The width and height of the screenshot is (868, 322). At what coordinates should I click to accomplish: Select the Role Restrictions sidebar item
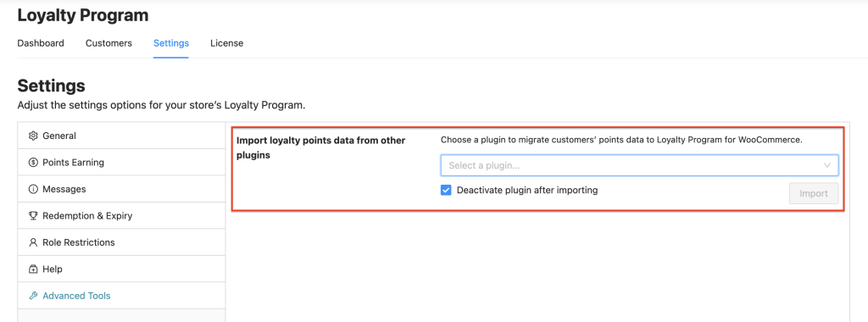(122, 242)
